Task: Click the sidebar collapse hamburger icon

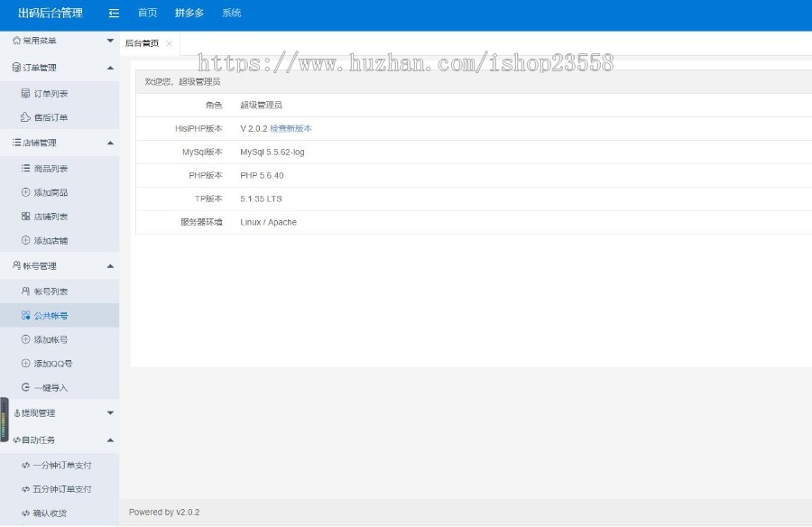Action: coord(113,13)
